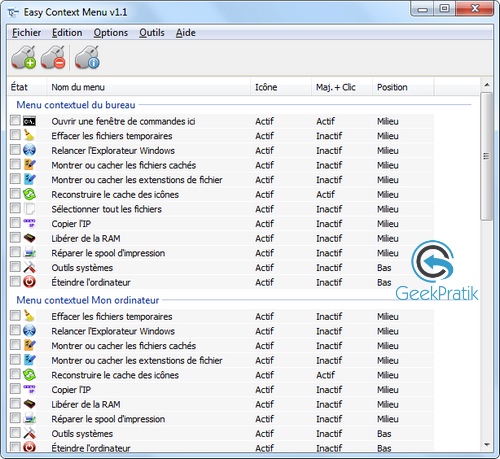Tick Relancer l'Explorateur Windows checkbox in bureau section
The width and height of the screenshot is (500, 459).
pyautogui.click(x=15, y=150)
